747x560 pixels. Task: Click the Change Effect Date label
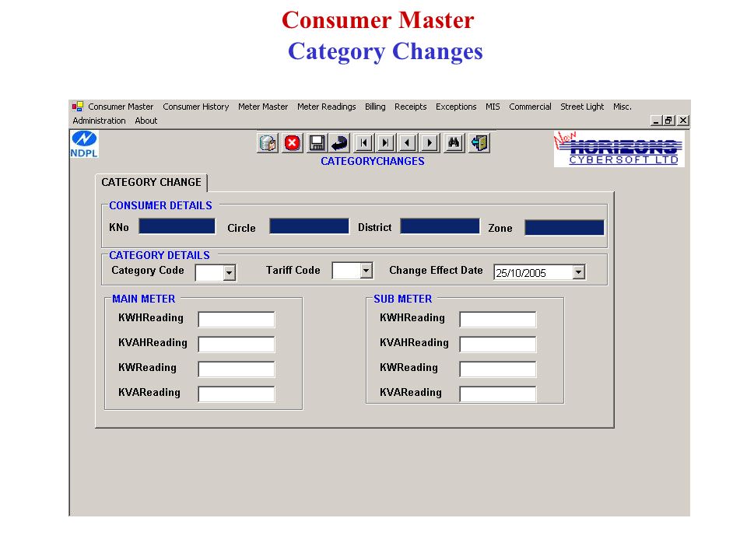(436, 271)
